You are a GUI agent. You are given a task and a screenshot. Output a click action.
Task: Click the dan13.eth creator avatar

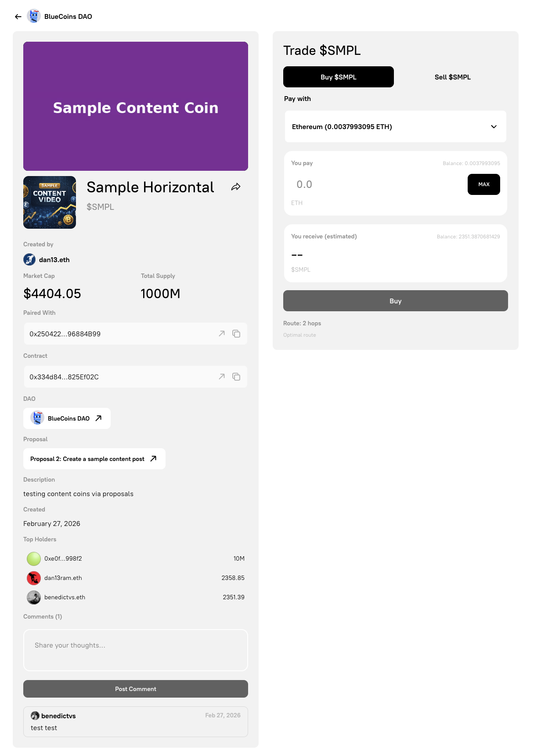[29, 259]
